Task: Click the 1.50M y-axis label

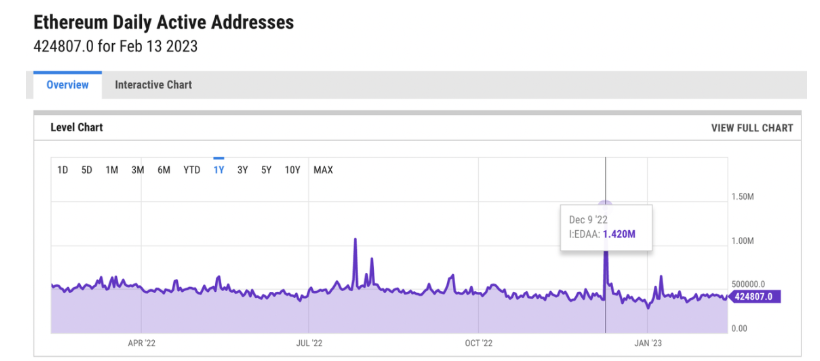Action: 742,197
